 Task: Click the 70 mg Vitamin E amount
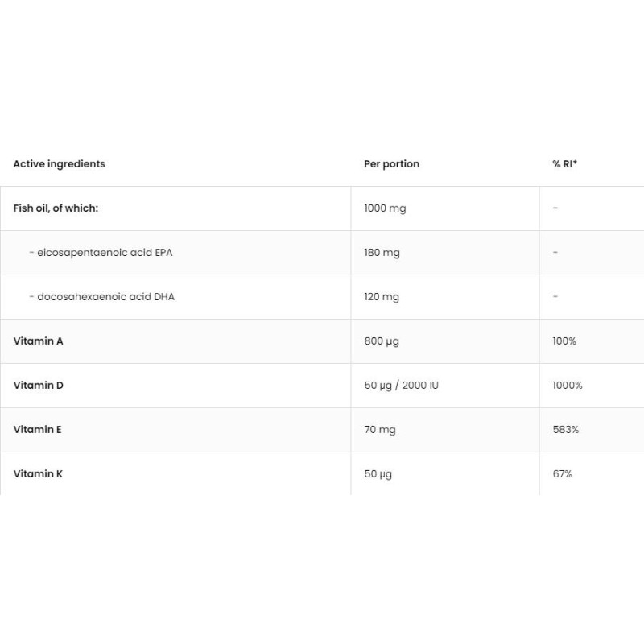[x=380, y=430]
